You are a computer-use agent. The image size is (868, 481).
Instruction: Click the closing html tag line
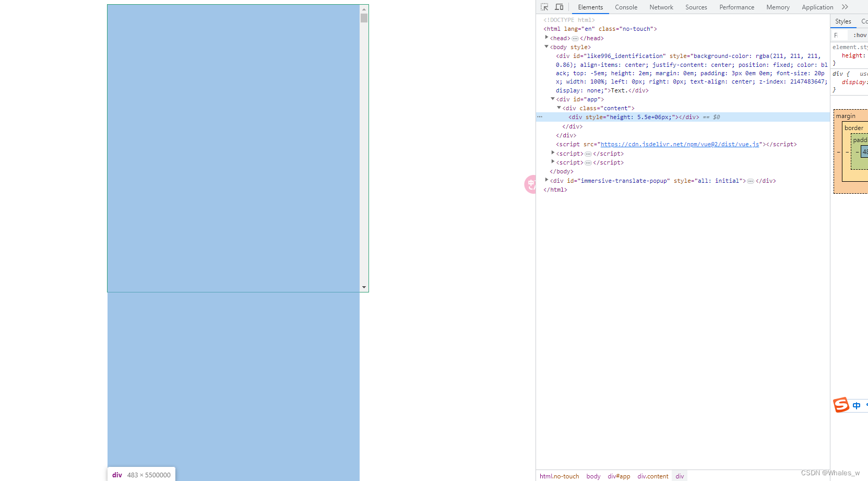click(x=555, y=190)
